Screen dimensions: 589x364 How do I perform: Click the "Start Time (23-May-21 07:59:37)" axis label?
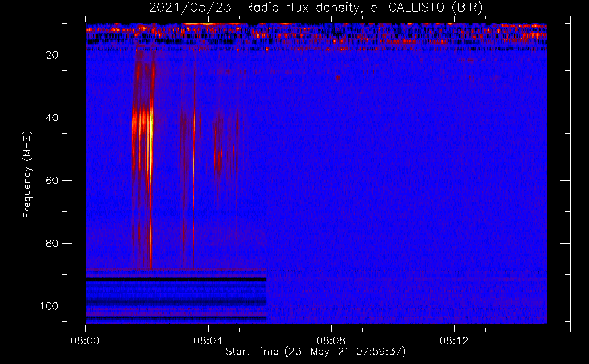[x=316, y=352]
